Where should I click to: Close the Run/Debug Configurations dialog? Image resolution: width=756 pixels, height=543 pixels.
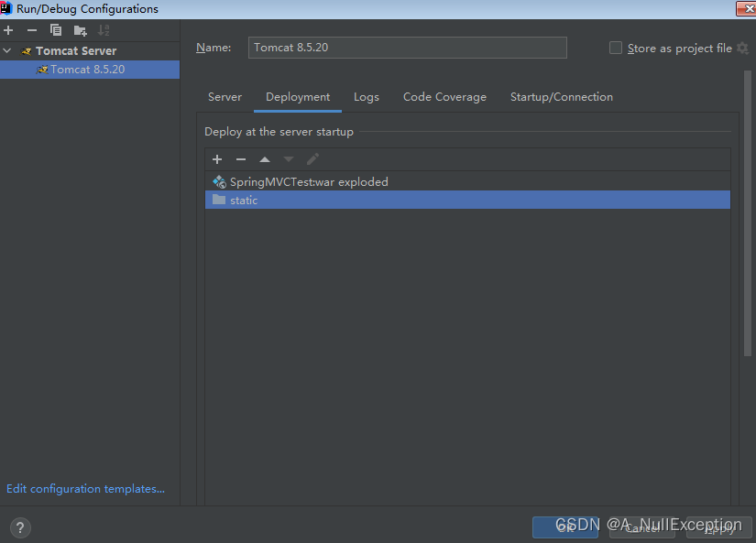pos(747,8)
